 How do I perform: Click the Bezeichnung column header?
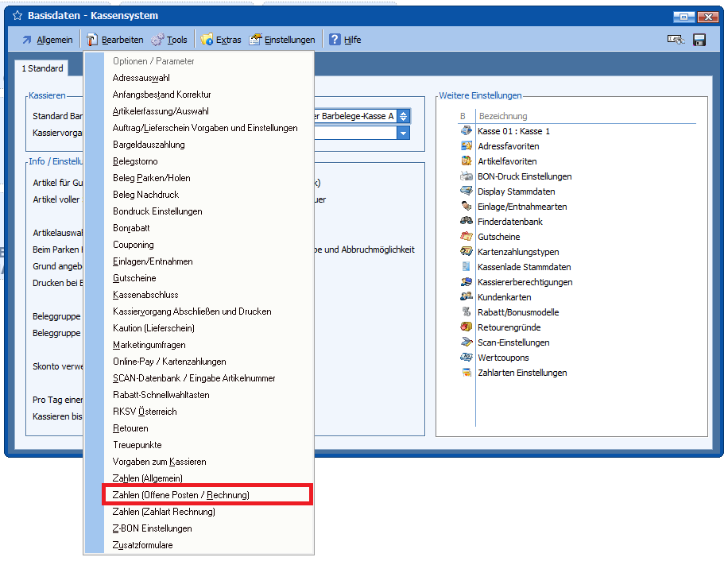pos(502,116)
